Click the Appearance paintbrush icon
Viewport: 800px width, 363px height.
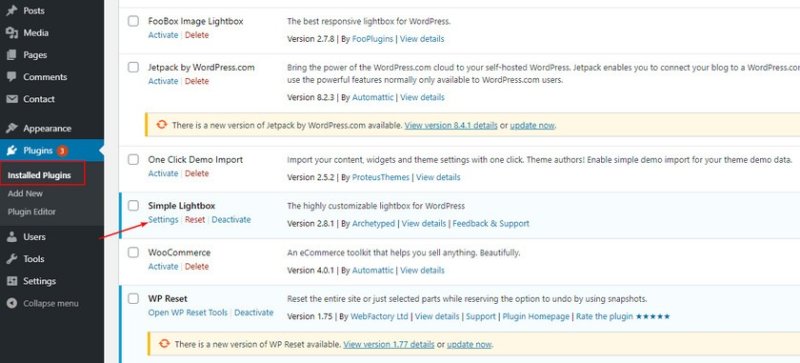click(x=12, y=128)
